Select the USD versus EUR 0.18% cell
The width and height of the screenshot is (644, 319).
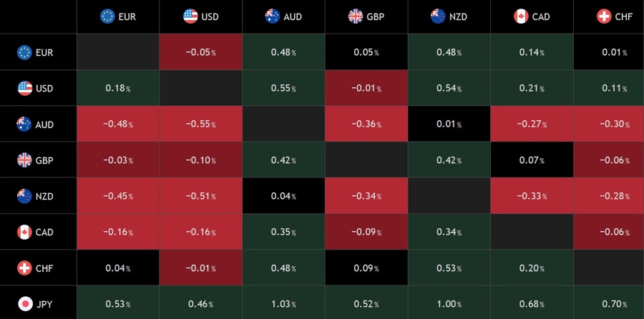118,88
